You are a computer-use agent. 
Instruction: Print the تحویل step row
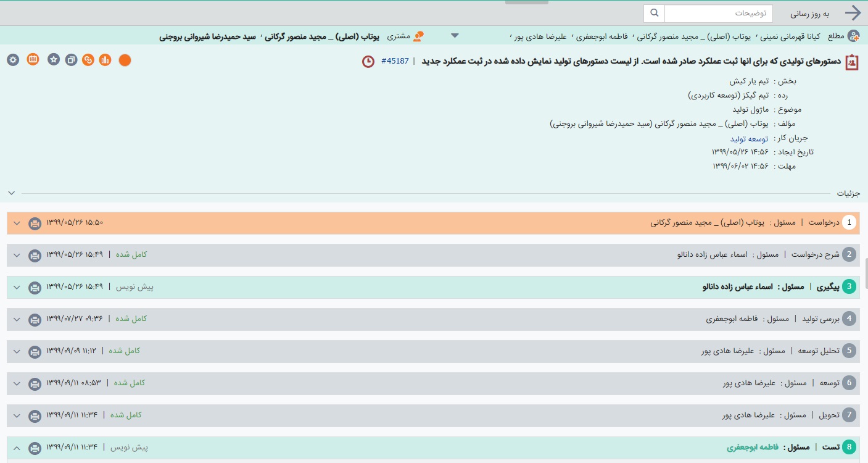click(35, 415)
